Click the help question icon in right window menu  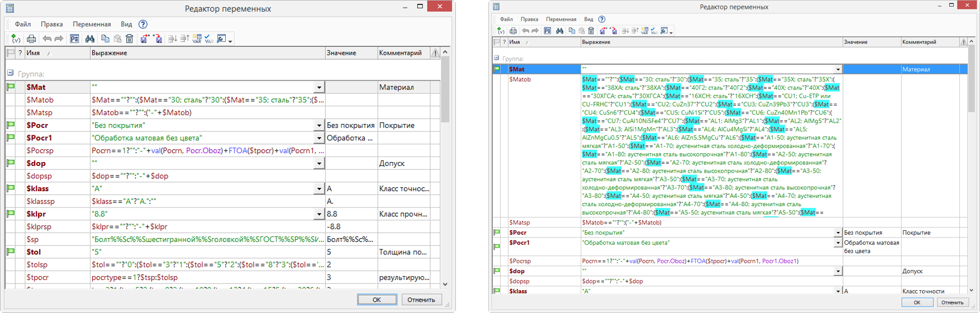[x=602, y=19]
